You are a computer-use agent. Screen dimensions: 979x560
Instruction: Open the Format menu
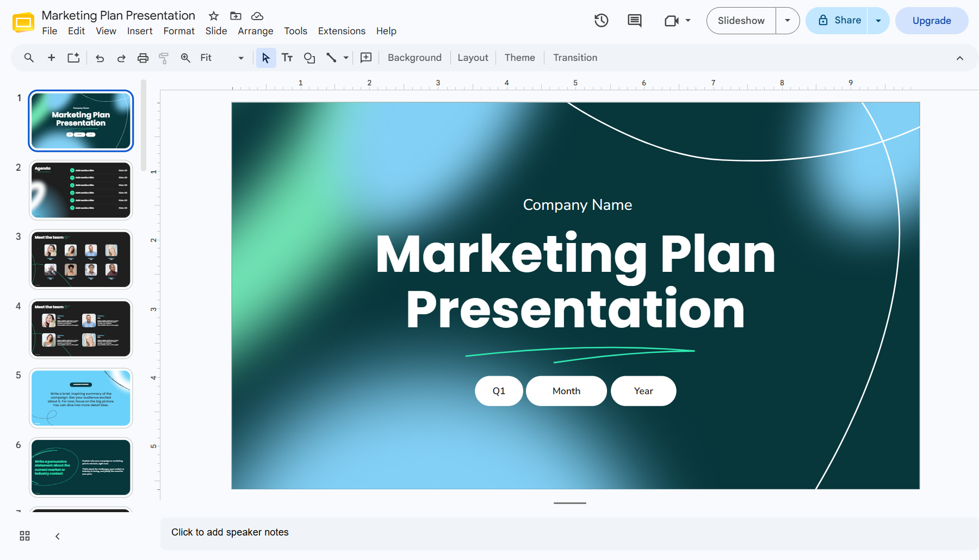click(179, 31)
